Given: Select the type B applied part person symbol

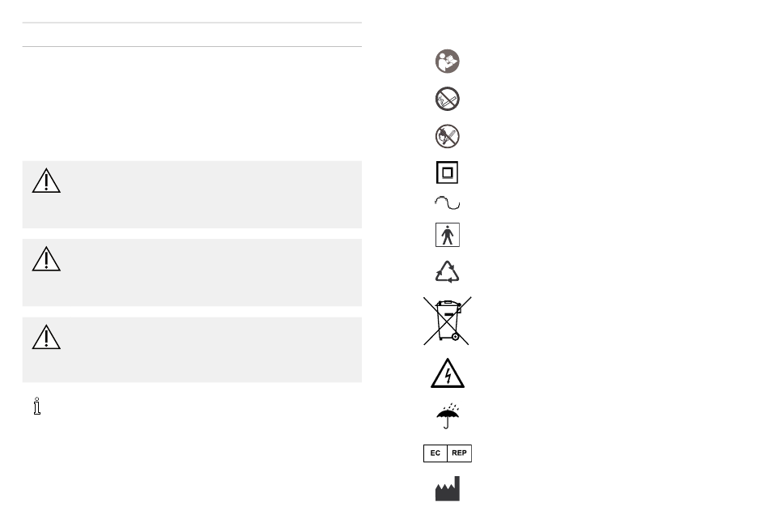Looking at the screenshot, I should [448, 235].
